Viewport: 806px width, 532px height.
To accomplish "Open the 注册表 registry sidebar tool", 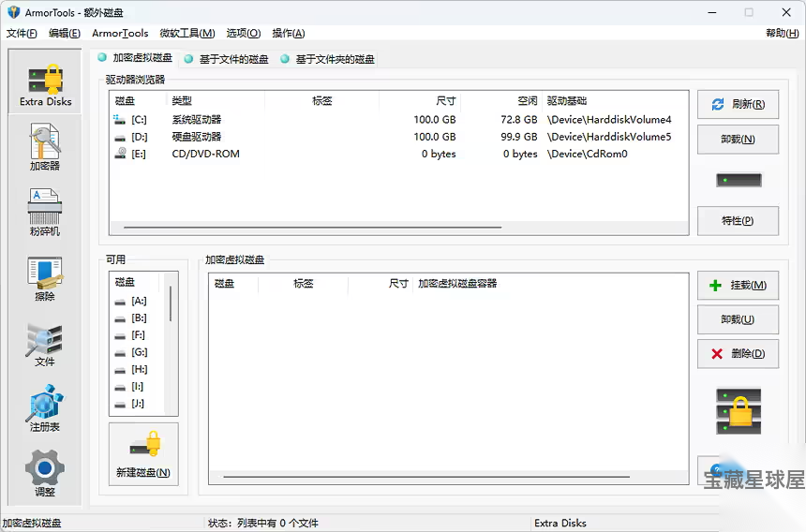I will pos(45,408).
